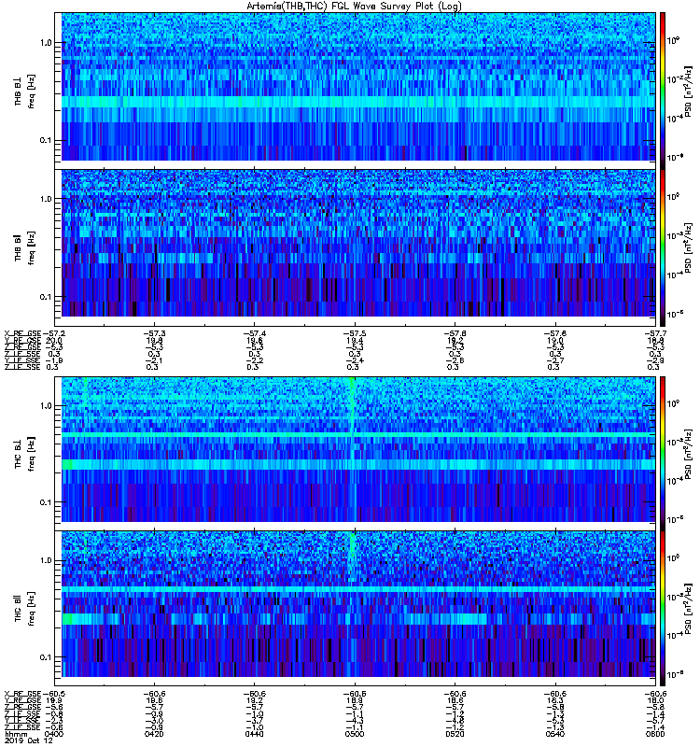Click the PSD [nT²/Hz] label beside THB B⊥ panel
The height and width of the screenshot is (747, 700).
[x=689, y=91]
